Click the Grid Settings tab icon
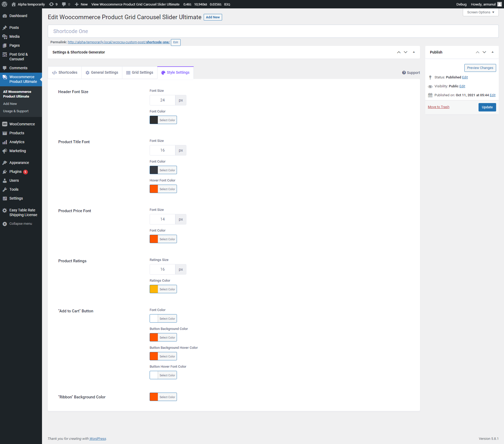Screen dimensions: 504x444 click(128, 72)
